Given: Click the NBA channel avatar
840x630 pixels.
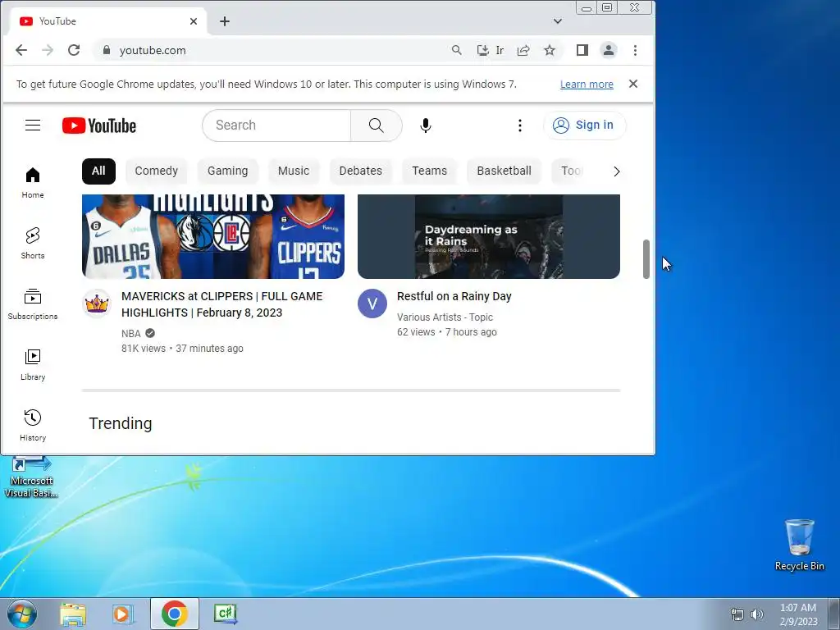Looking at the screenshot, I should pyautogui.click(x=97, y=304).
